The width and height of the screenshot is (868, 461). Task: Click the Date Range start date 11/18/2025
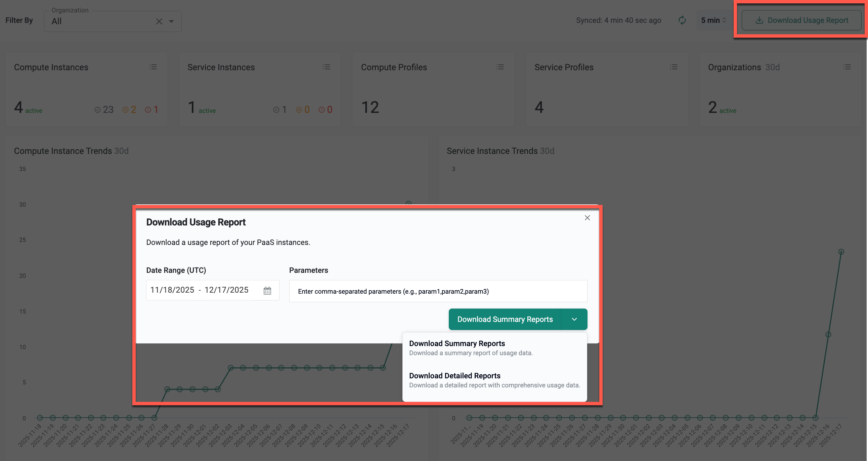pyautogui.click(x=172, y=290)
